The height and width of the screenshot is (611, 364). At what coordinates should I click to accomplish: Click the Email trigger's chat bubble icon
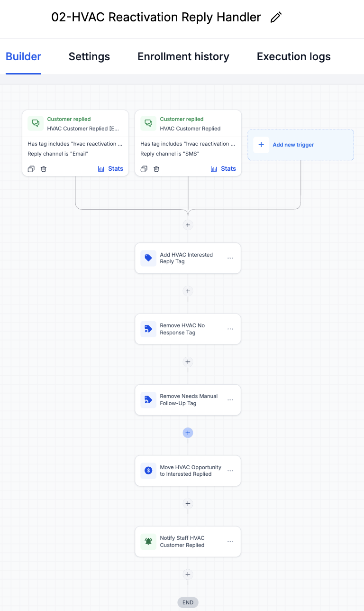pyautogui.click(x=36, y=123)
